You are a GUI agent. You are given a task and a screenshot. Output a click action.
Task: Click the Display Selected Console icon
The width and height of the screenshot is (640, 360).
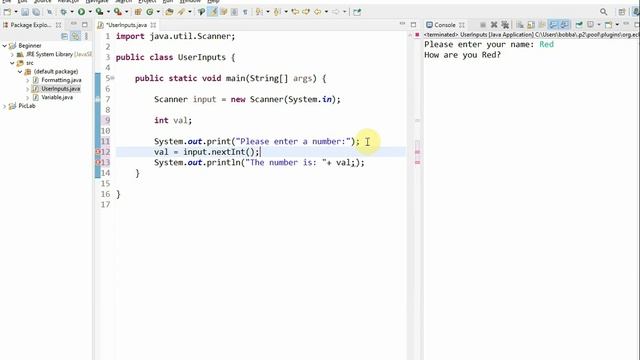(x=590, y=25)
